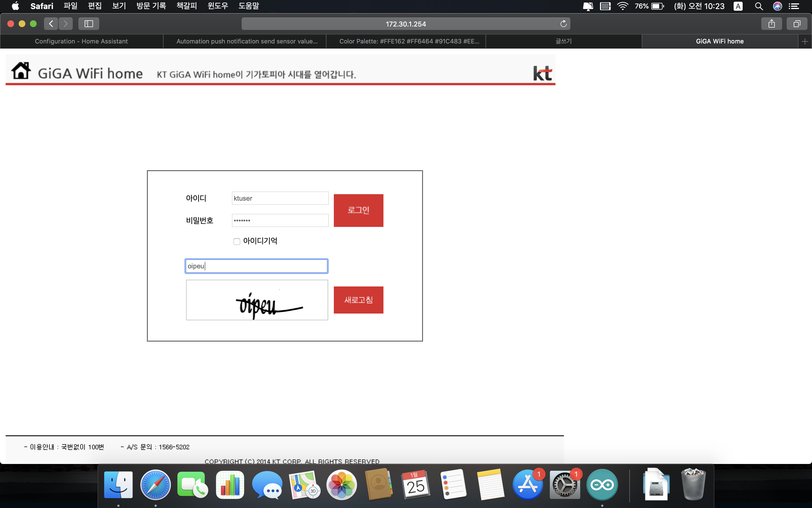Open the 보기 menu

119,6
